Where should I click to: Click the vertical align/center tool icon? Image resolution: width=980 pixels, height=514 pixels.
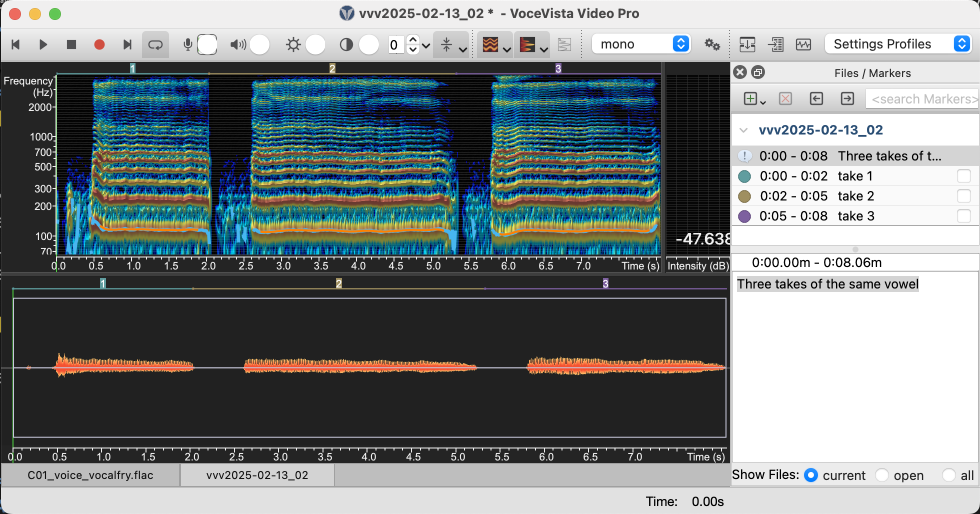(446, 44)
